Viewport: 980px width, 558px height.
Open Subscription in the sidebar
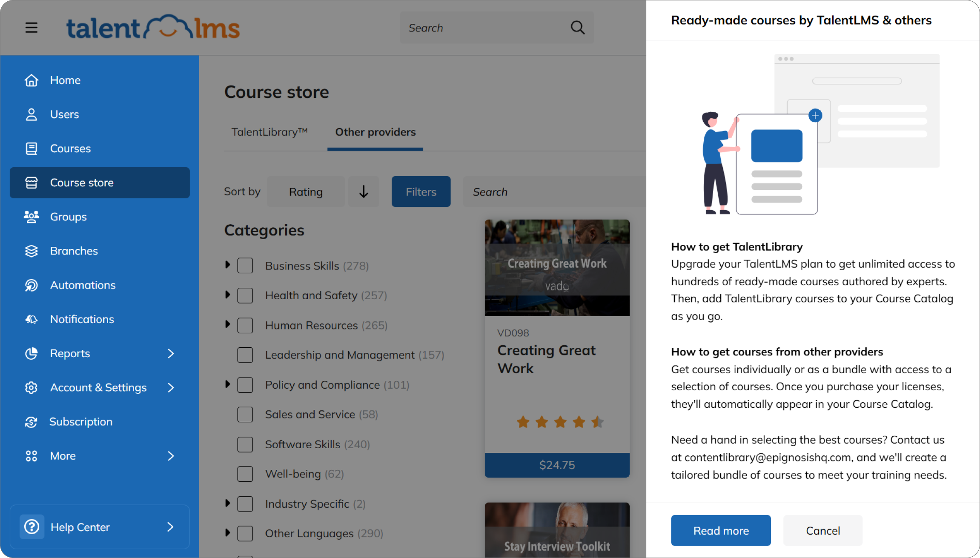click(100, 421)
